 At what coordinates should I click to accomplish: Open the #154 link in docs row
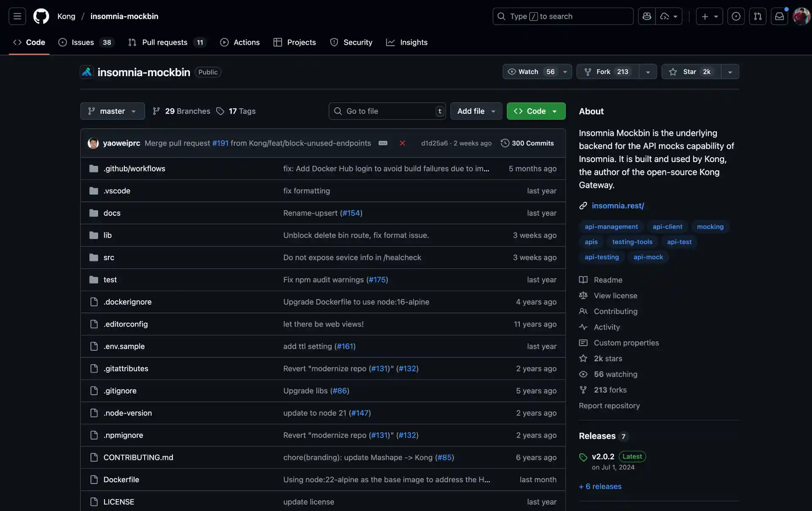351,213
